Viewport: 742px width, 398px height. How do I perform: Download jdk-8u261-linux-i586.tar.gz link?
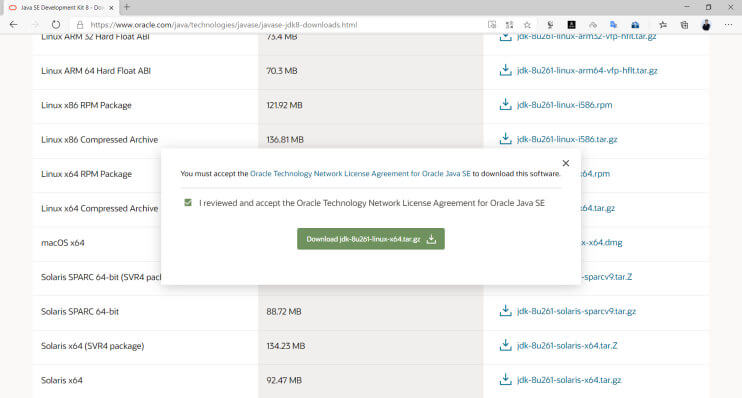pyautogui.click(x=567, y=139)
